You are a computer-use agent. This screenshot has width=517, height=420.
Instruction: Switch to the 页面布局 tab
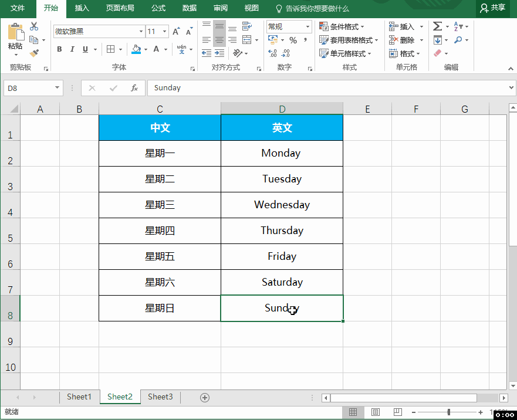tap(120, 8)
